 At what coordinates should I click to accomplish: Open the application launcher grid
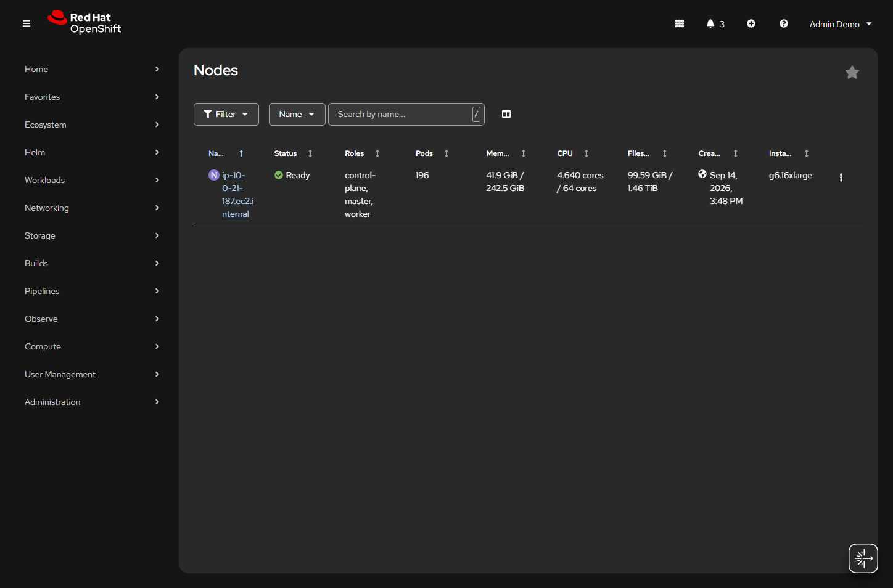(x=680, y=23)
